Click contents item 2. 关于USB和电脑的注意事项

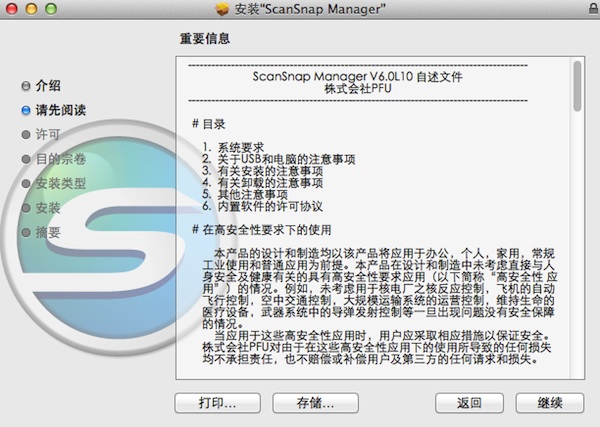(x=279, y=159)
